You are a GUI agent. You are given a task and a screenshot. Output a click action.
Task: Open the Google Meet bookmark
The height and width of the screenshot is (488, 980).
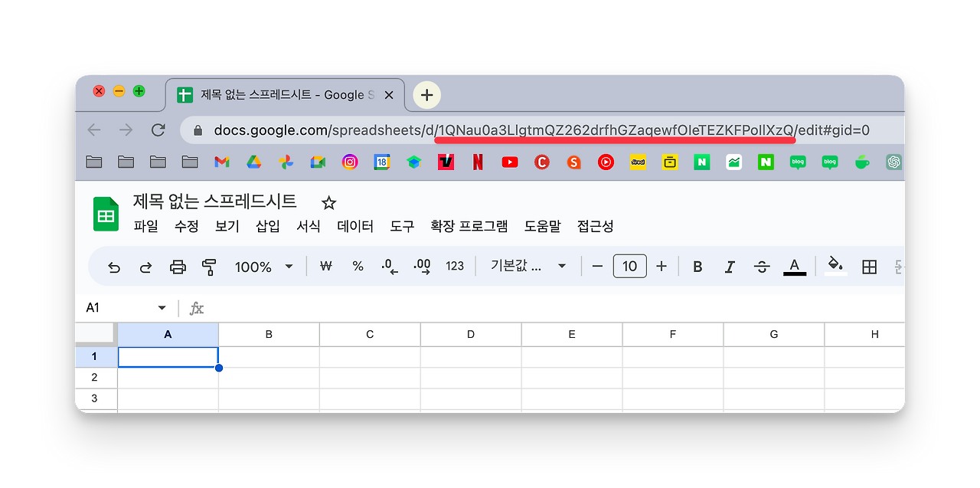(318, 162)
